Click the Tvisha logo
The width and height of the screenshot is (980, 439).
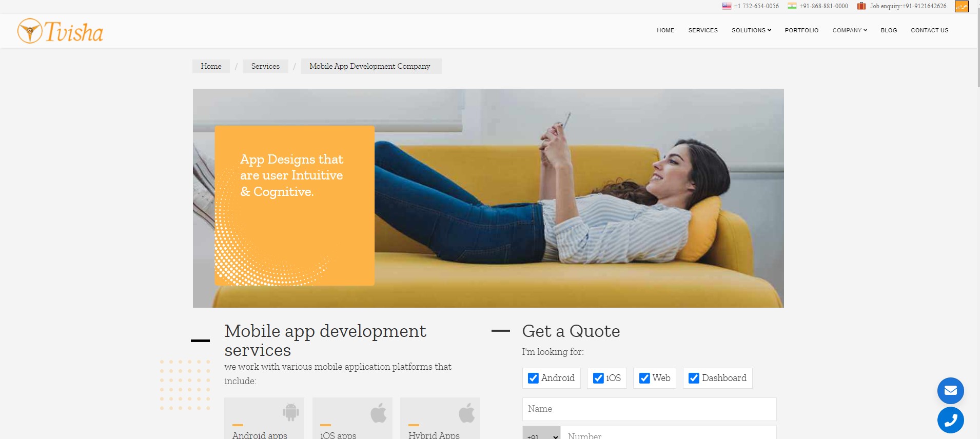click(x=60, y=31)
